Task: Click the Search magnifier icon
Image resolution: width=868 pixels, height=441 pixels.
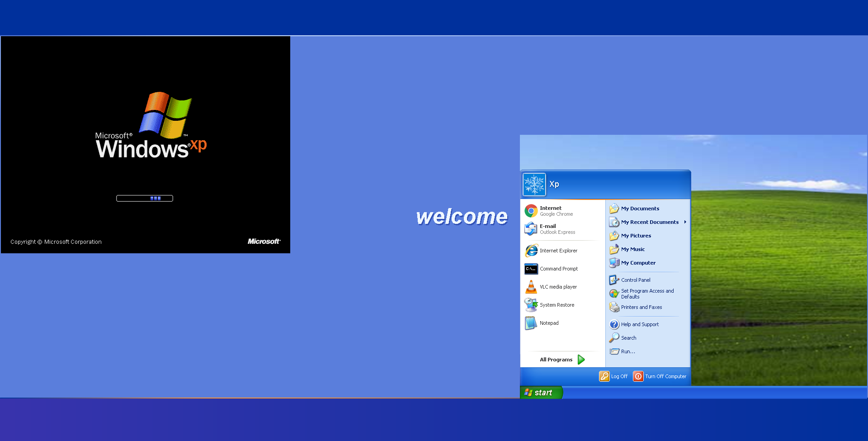Action: [614, 338]
